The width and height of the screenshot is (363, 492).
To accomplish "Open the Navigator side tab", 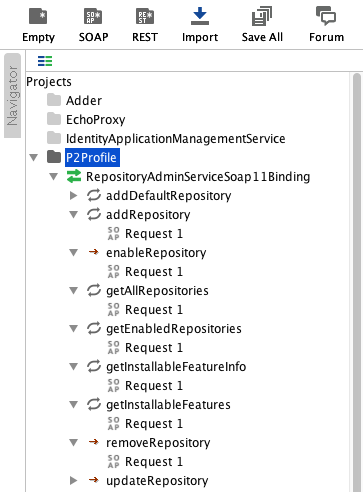I will (x=12, y=95).
